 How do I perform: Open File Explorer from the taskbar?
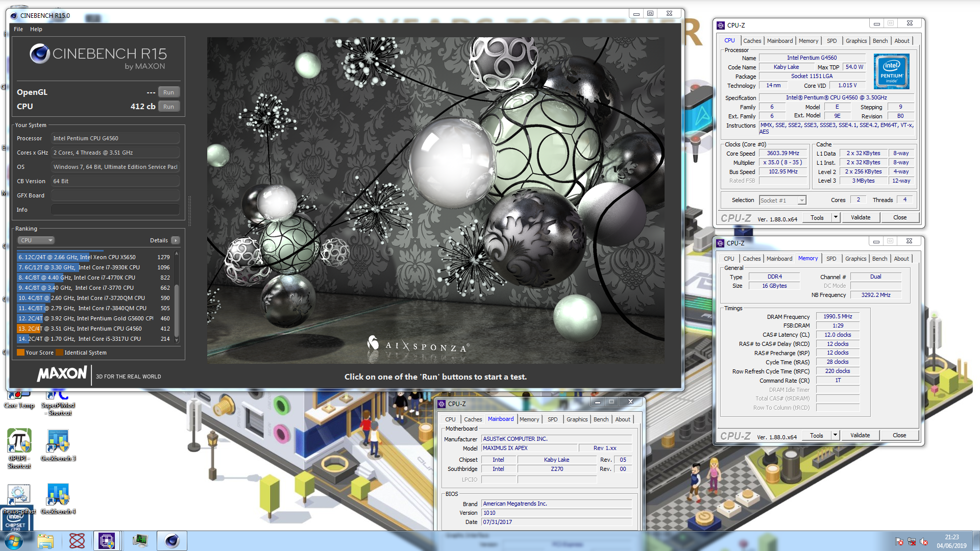click(45, 541)
